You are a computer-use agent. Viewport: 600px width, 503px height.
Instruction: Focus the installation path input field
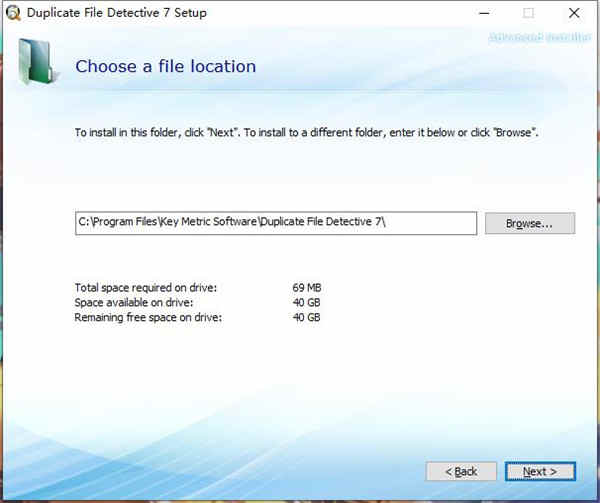click(x=276, y=223)
